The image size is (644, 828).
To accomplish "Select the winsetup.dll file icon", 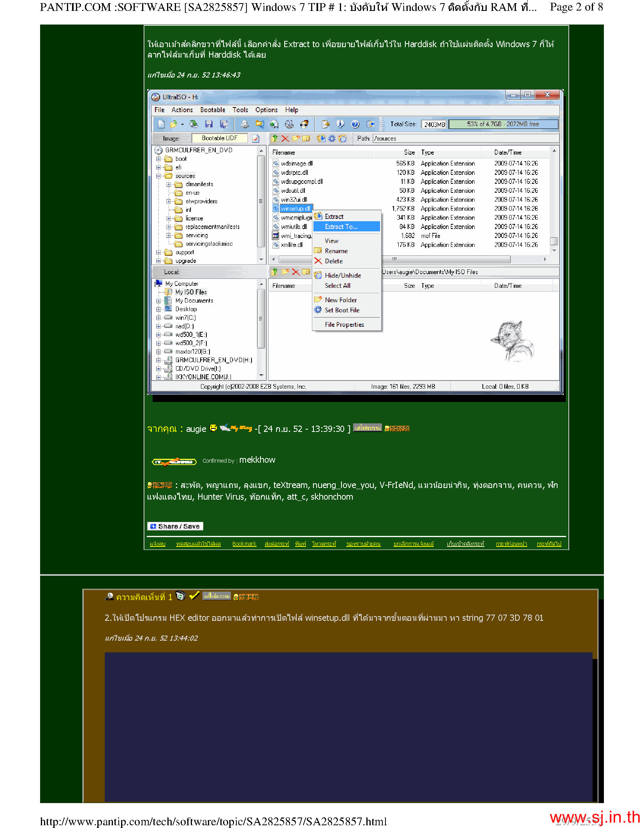I will 276,209.
